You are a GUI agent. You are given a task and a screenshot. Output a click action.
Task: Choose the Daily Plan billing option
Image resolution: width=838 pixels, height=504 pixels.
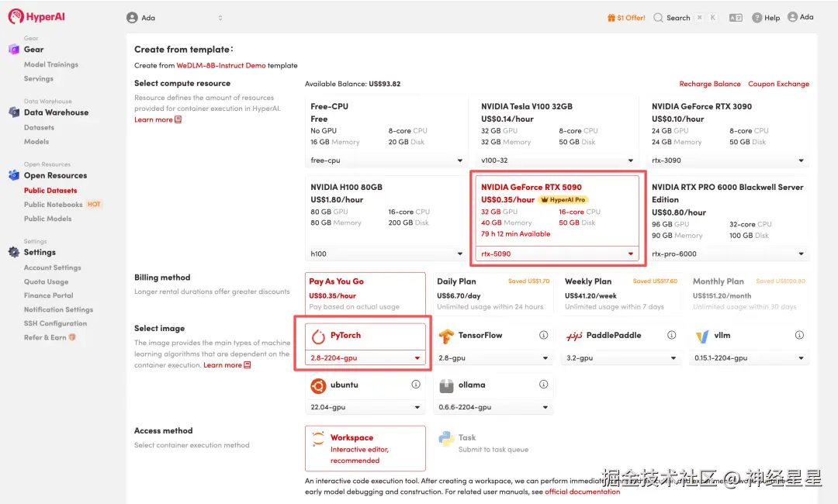pos(493,294)
